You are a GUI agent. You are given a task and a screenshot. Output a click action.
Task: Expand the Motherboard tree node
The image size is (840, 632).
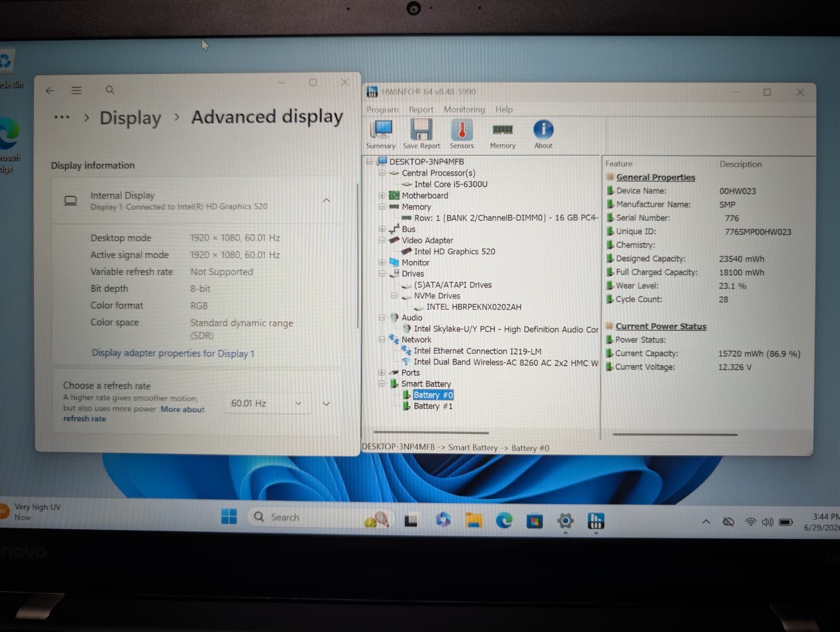point(382,195)
